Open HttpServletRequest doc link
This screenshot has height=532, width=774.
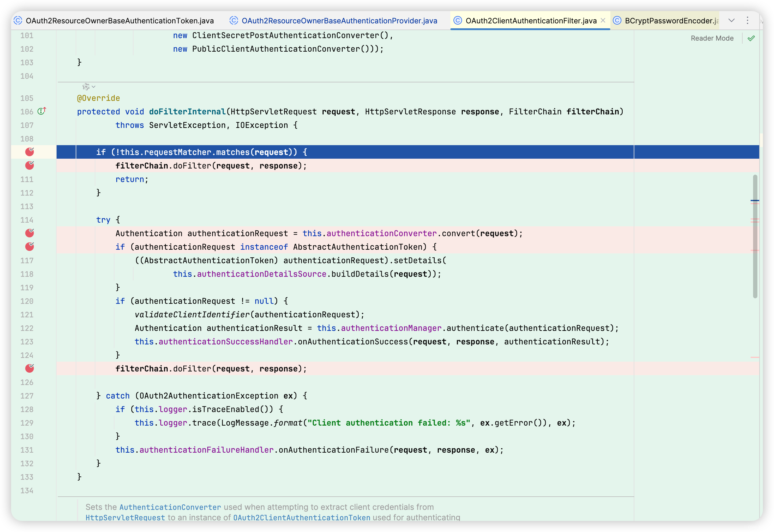pyautogui.click(x=126, y=517)
